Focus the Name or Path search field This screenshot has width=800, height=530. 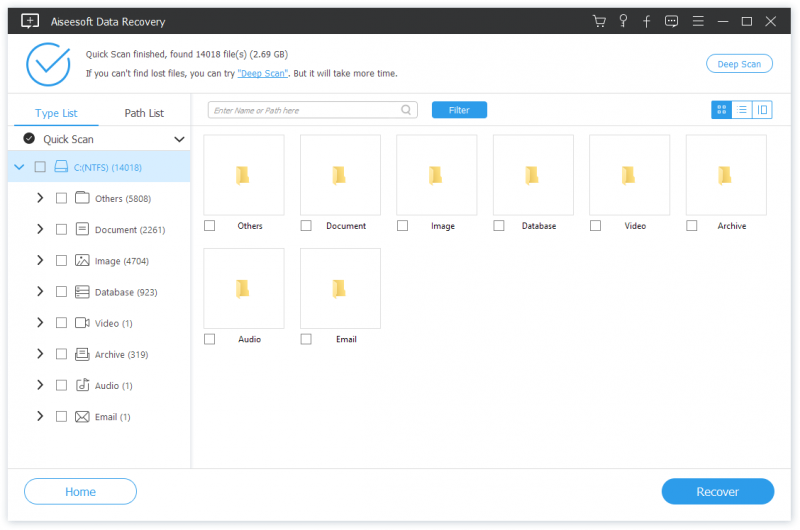tap(313, 110)
